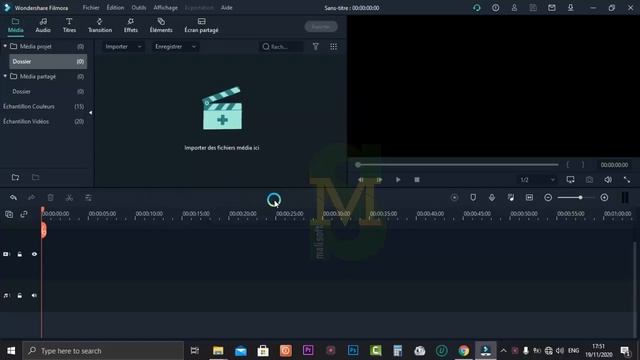Click the fullscreen preview icon
Image resolution: width=640 pixels, height=360 pixels.
[x=627, y=180]
